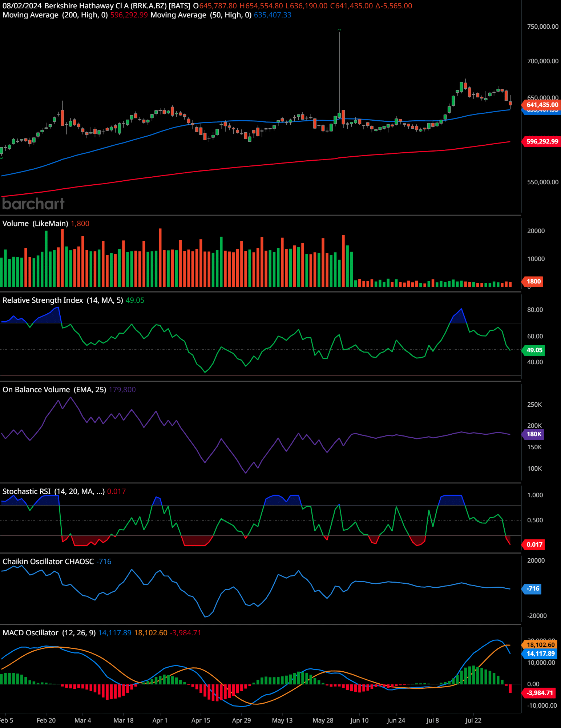Select the low price L636,190.00 in header

coord(306,6)
